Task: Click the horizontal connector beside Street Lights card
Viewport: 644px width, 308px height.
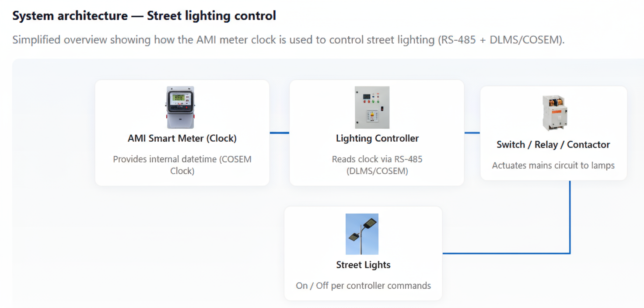Action: 503,253
